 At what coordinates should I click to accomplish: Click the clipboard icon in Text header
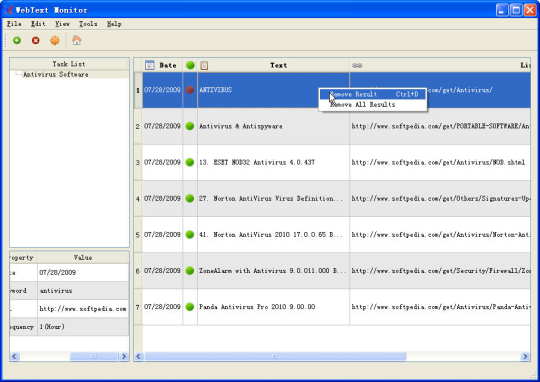204,65
